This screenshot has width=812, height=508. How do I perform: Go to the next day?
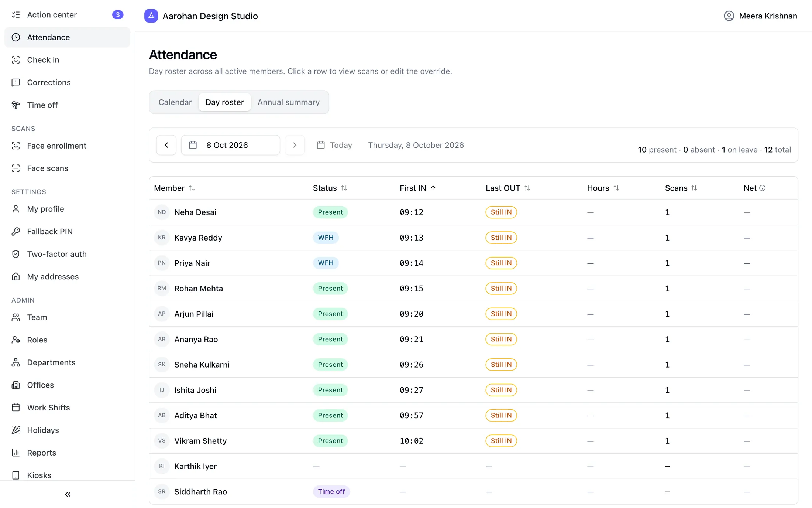(x=295, y=145)
